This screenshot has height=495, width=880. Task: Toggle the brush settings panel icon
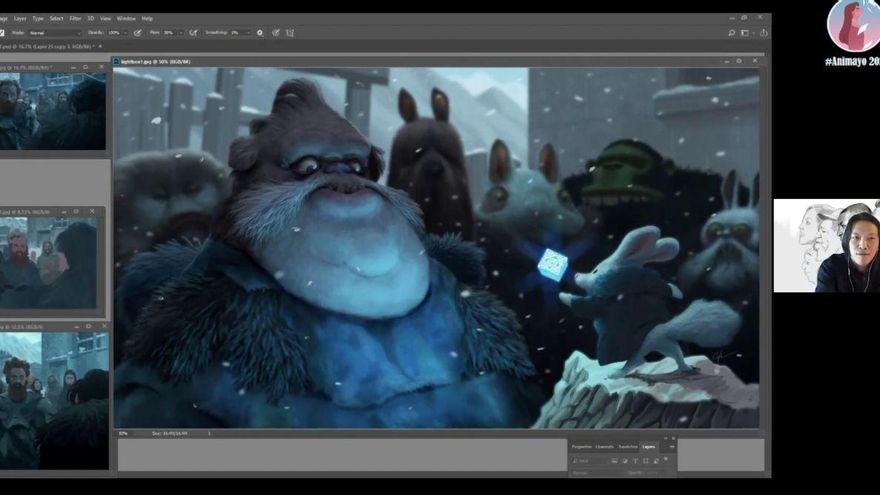[4, 33]
